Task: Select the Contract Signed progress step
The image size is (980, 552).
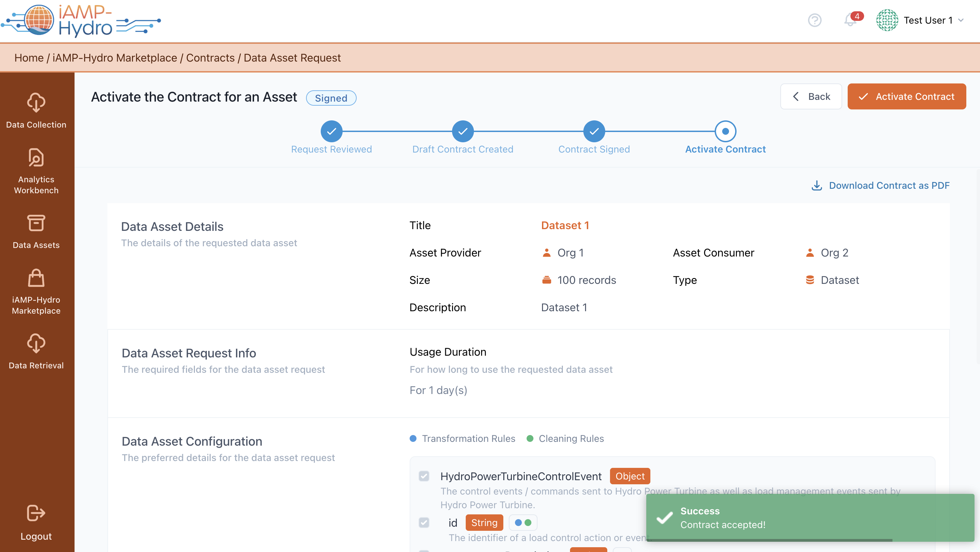Action: [594, 132]
